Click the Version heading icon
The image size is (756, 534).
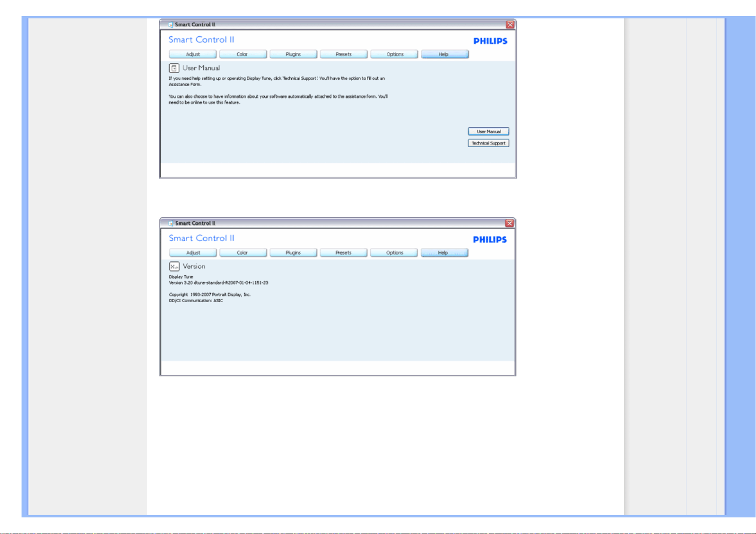[174, 266]
